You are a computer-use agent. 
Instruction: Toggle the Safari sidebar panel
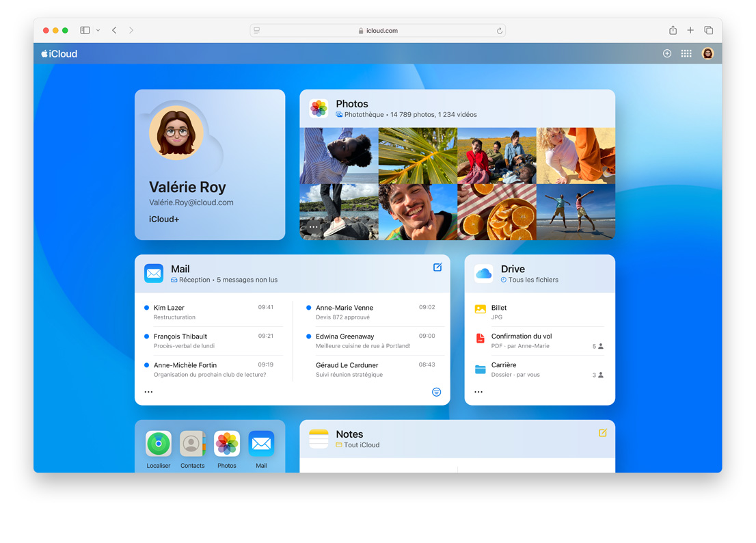(x=85, y=30)
